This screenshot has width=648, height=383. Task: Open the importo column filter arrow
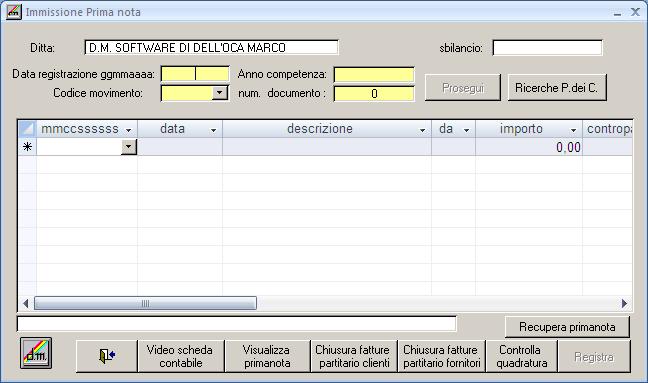tap(573, 130)
